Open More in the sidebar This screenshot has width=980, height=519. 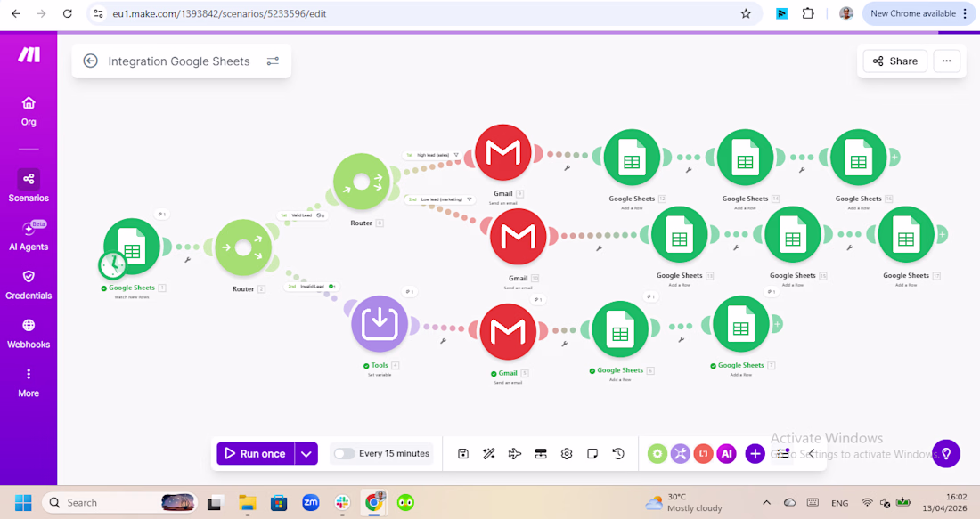(x=29, y=383)
